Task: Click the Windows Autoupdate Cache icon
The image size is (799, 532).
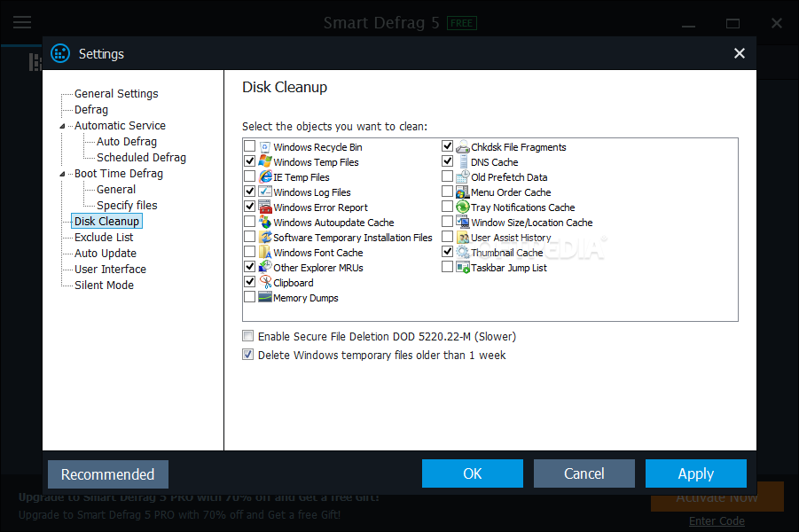Action: coord(265,223)
